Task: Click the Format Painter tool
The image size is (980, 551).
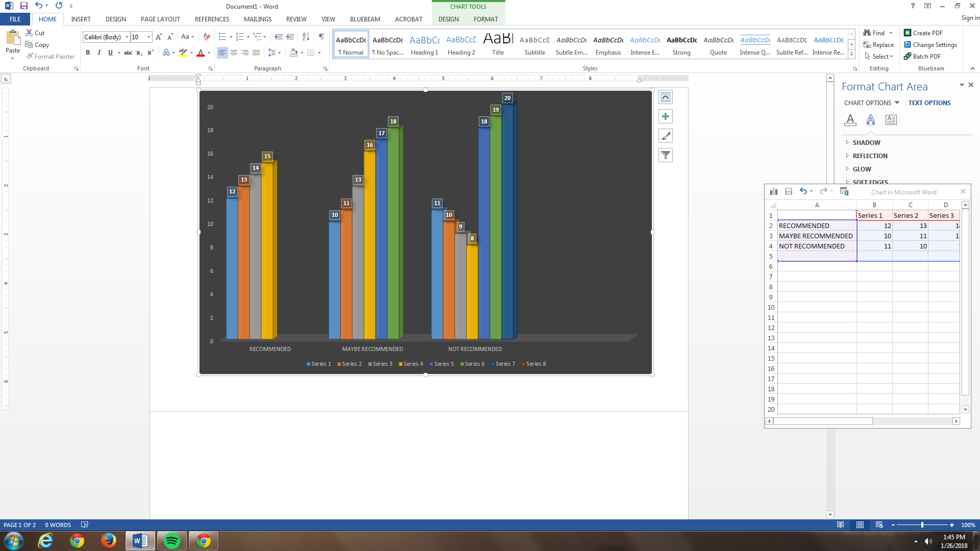Action: click(50, 57)
